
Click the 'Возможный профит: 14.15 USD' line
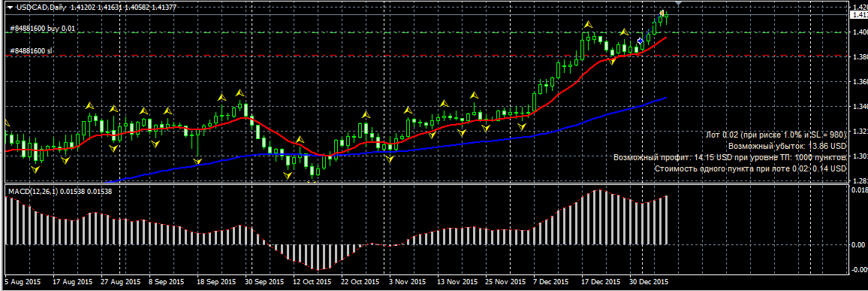tap(730, 158)
